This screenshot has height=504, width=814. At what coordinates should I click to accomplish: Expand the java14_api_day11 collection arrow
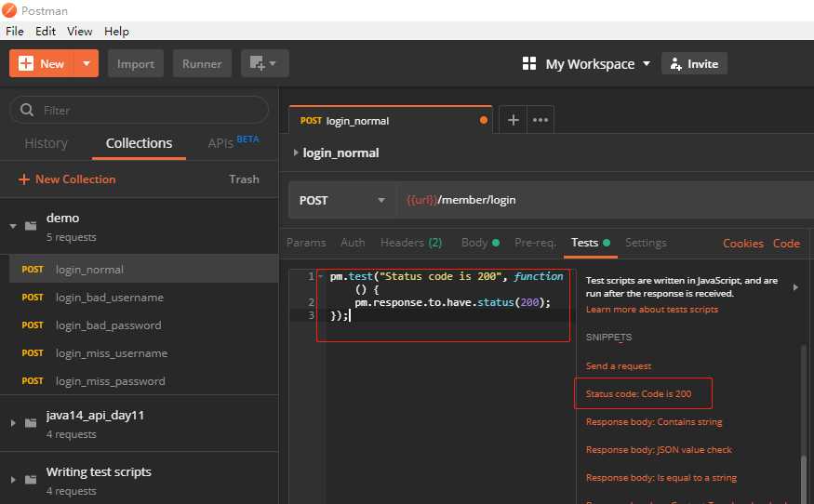(x=13, y=423)
